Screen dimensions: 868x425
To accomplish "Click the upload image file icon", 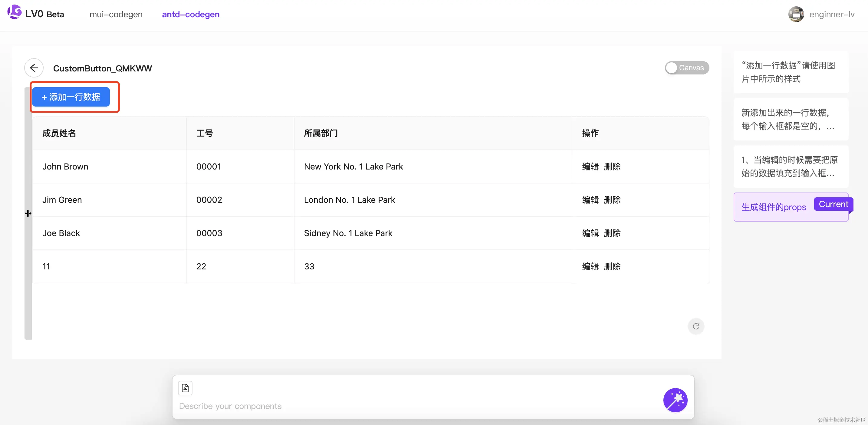I will coord(185,388).
